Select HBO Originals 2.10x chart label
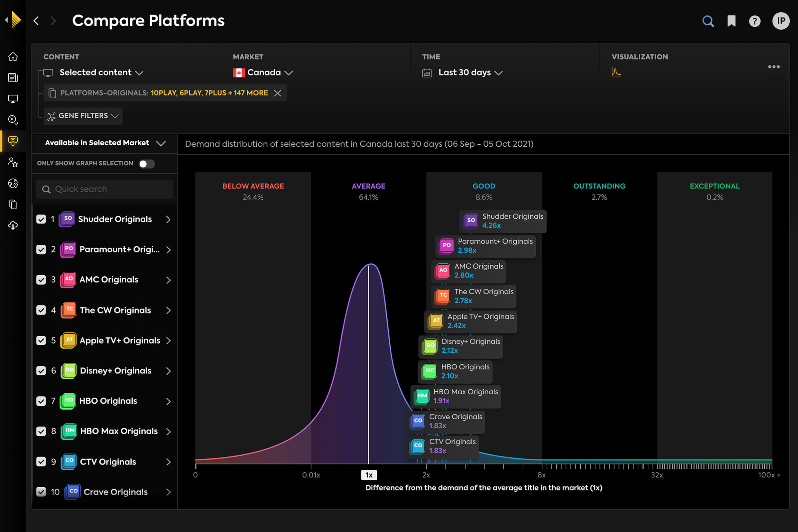Screen dimensions: 798x532 point(455,371)
